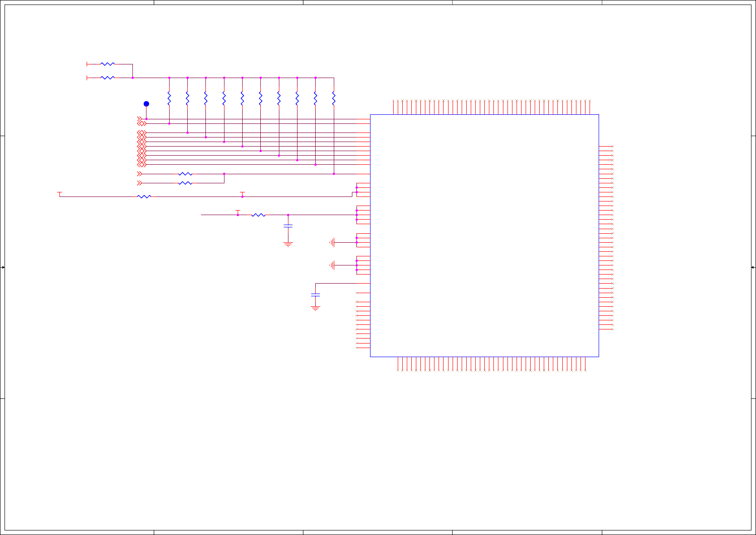Select the leftmost vertical pull-up resistor

(x=169, y=98)
